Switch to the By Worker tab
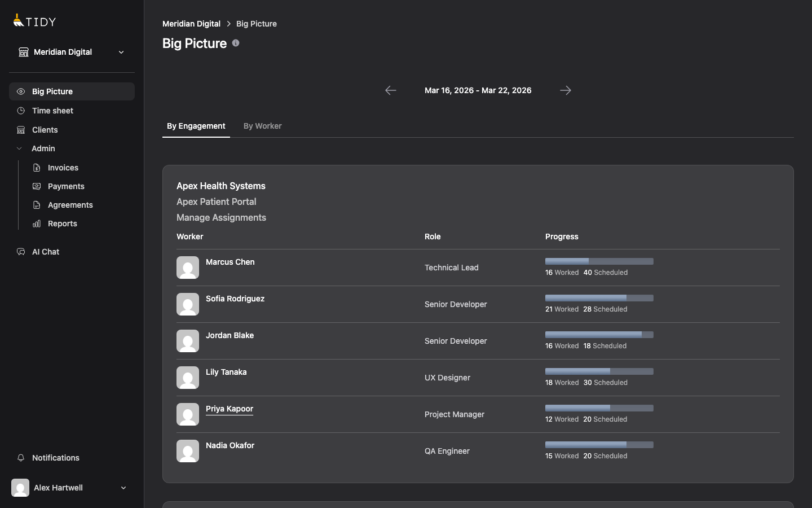Viewport: 812px width, 508px height. click(262, 126)
